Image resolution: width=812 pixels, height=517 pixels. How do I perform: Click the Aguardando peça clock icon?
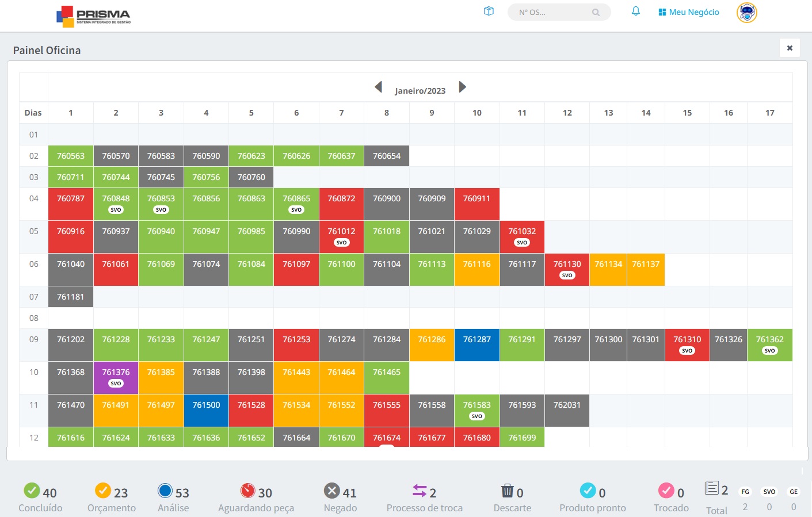tap(248, 491)
